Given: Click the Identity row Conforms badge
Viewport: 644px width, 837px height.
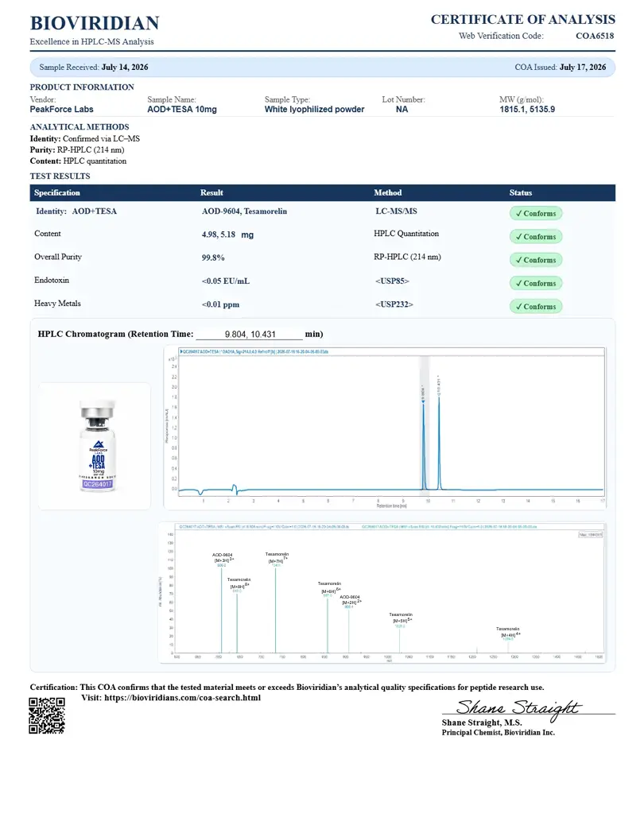Looking at the screenshot, I should pos(536,214).
